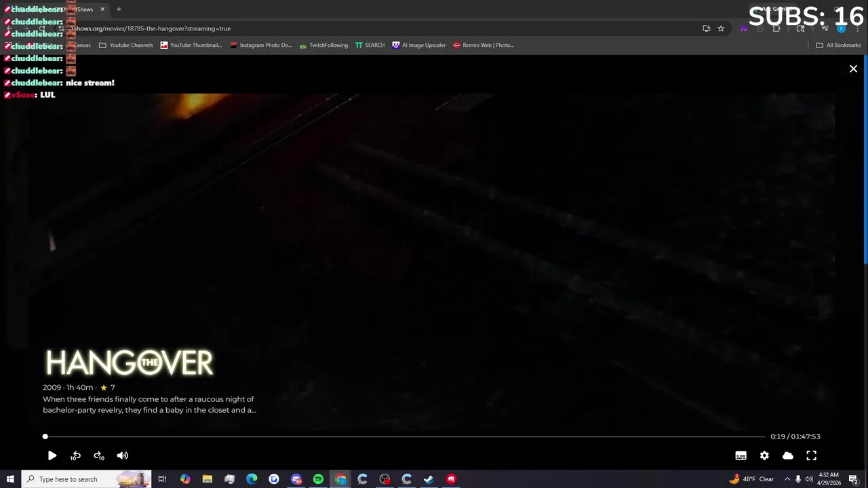The width and height of the screenshot is (868, 488).
Task: Bookmark this page with star icon
Action: [721, 28]
